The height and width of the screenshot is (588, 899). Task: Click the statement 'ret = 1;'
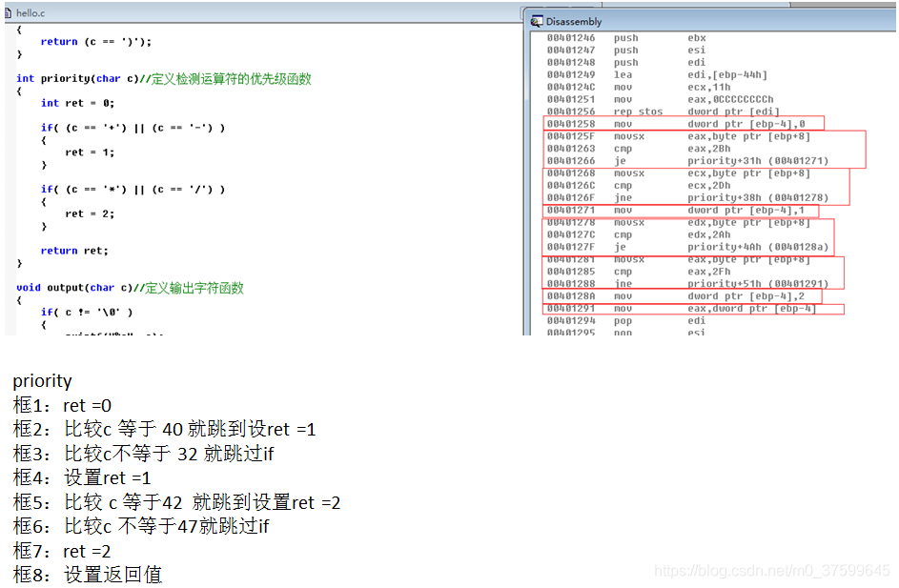pyautogui.click(x=90, y=152)
